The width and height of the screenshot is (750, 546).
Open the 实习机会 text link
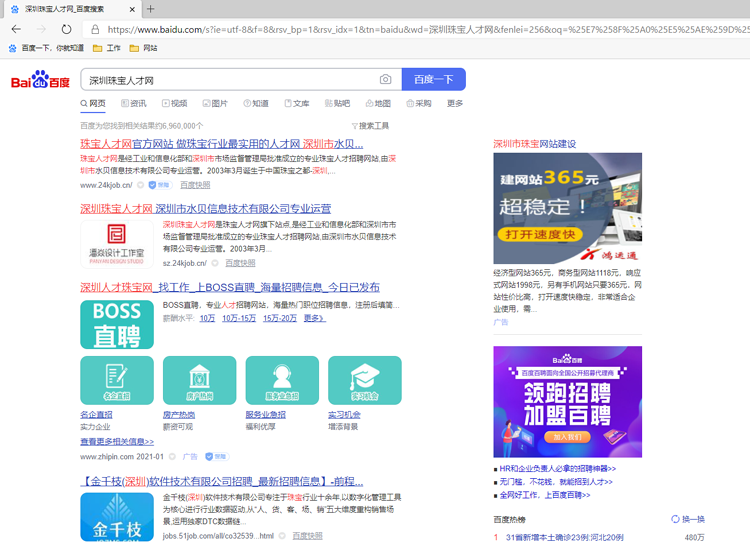tap(344, 415)
